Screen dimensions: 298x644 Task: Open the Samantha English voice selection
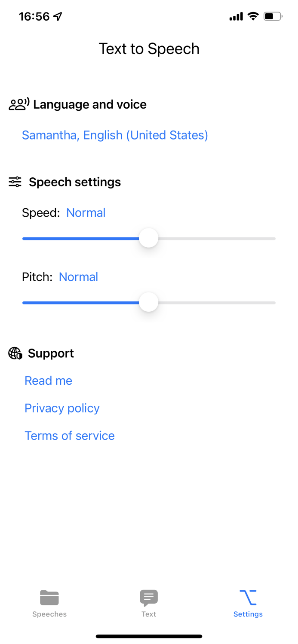[x=114, y=135]
